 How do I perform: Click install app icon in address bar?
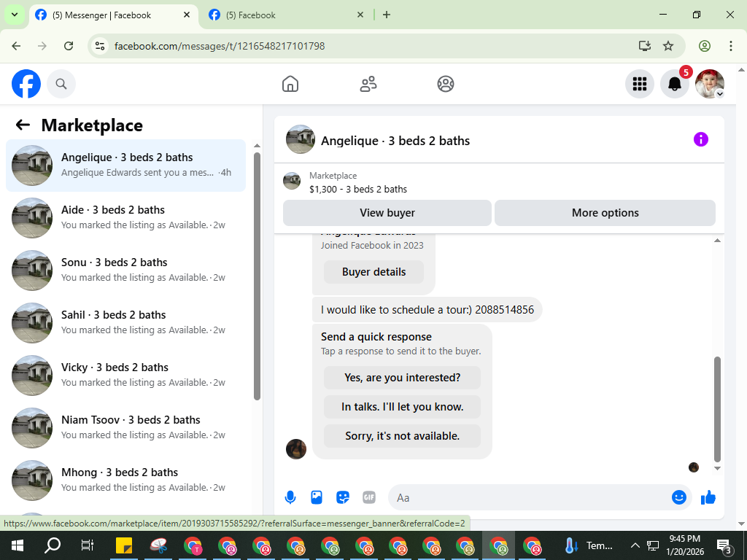[645, 46]
